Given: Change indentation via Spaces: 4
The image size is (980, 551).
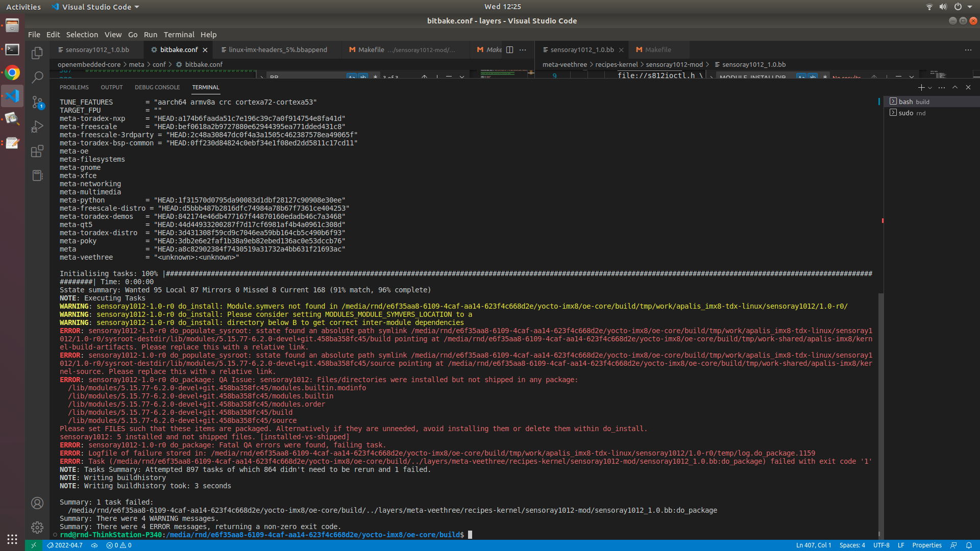Looking at the screenshot, I should [852, 545].
